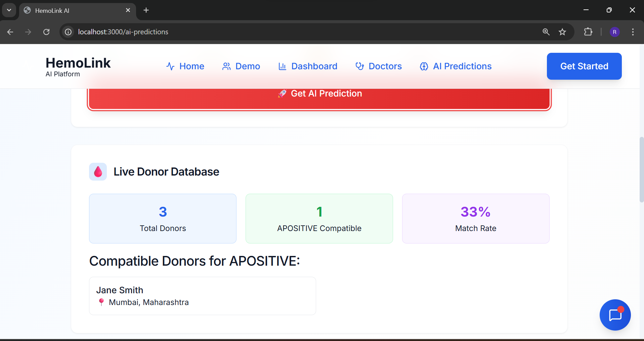Click the 'Mumbai, Maharashtra' location text

(149, 302)
